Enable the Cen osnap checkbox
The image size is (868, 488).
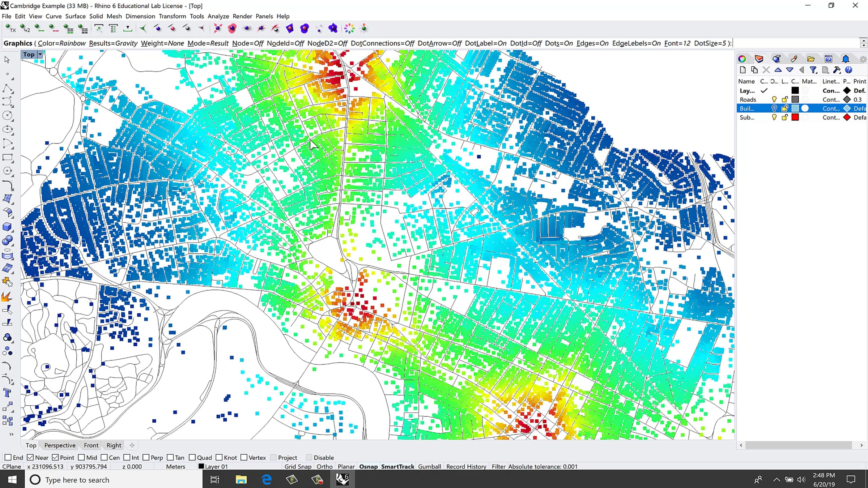(104, 457)
